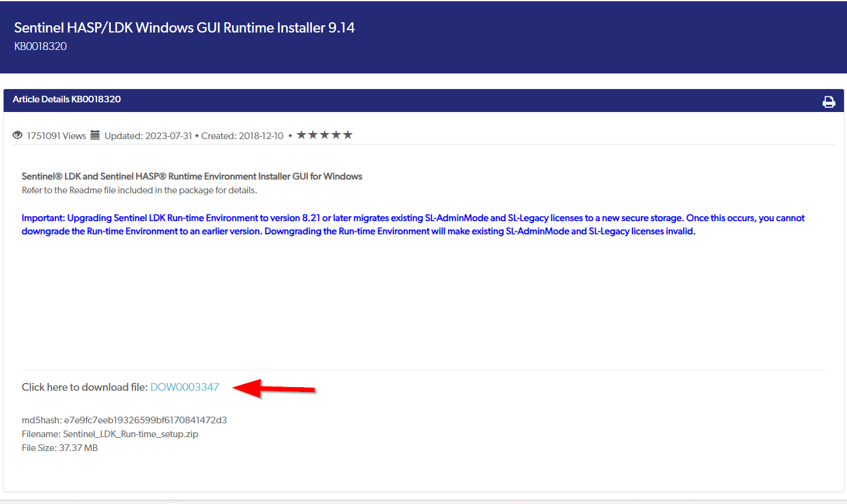Open download link DOW0003347
The height and width of the screenshot is (504, 847).
[x=185, y=387]
